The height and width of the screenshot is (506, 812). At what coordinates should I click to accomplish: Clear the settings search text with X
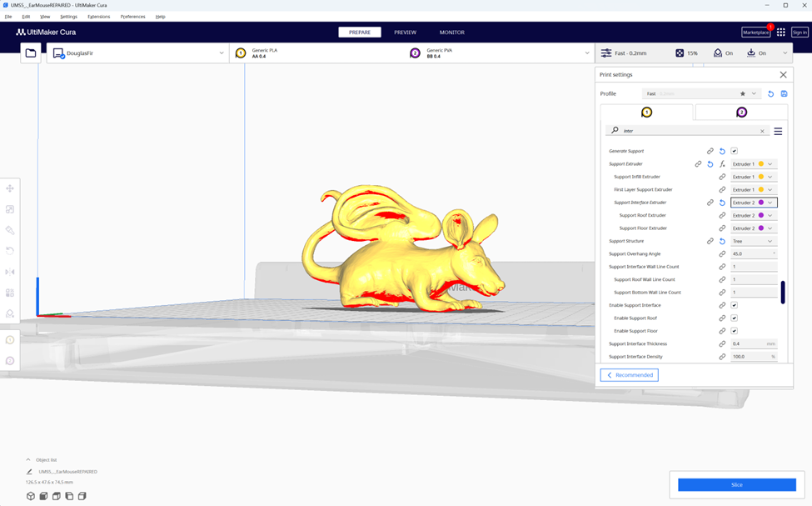click(762, 131)
